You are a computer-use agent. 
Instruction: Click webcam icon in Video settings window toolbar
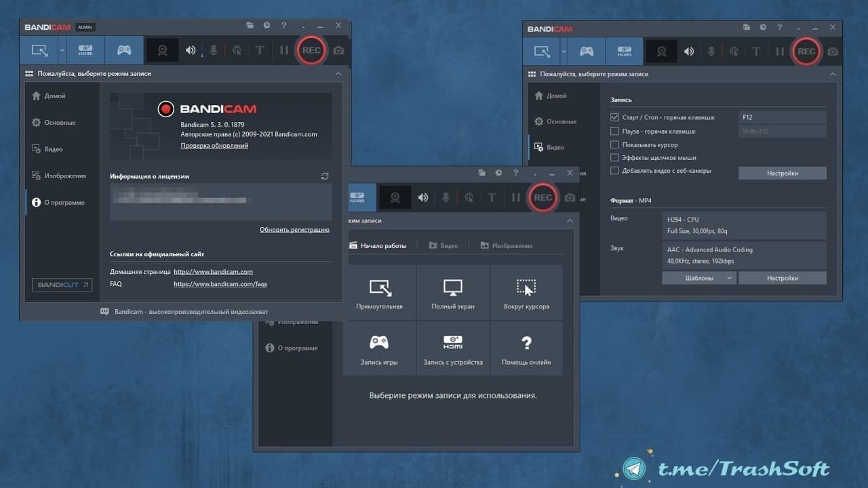pyautogui.click(x=660, y=52)
